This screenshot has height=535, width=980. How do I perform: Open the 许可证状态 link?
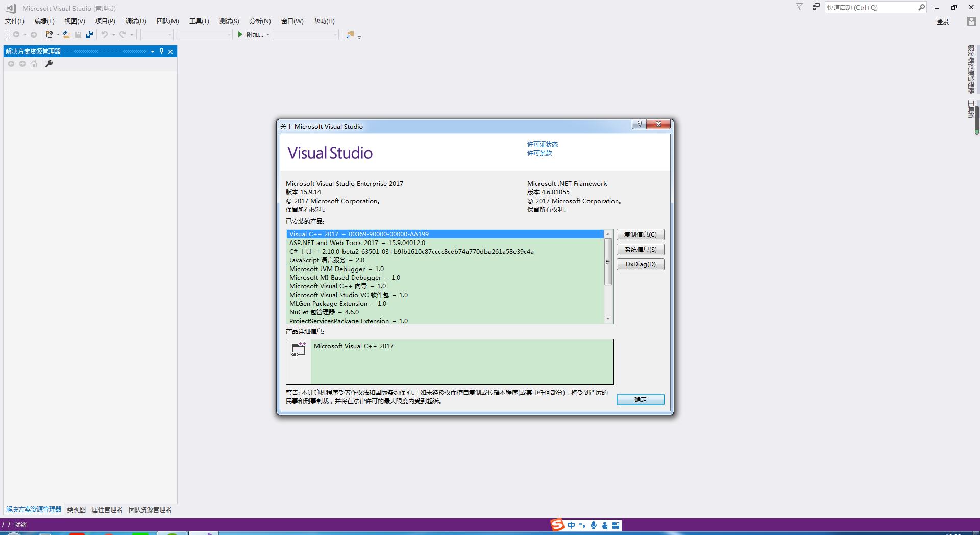(x=542, y=144)
